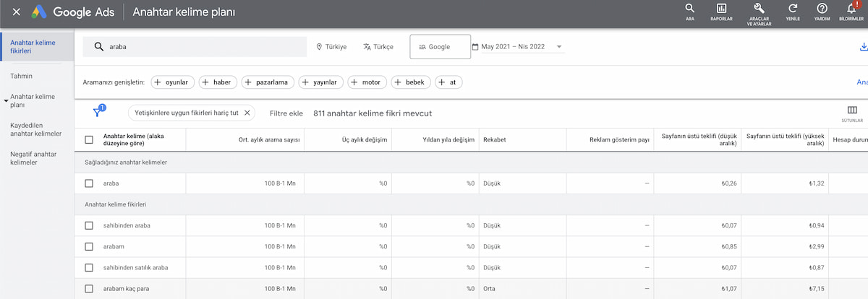This screenshot has width=868, height=299.
Task: Click the download icon at right
Action: coord(863,47)
